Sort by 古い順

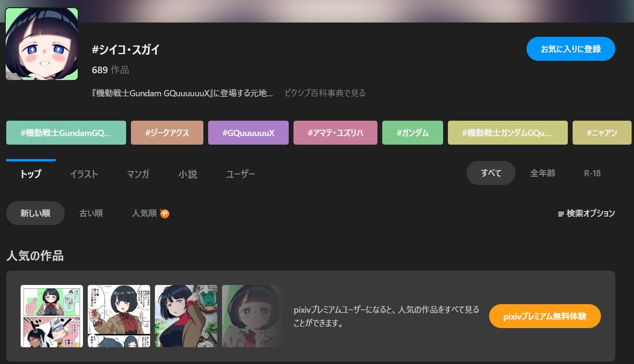91,213
